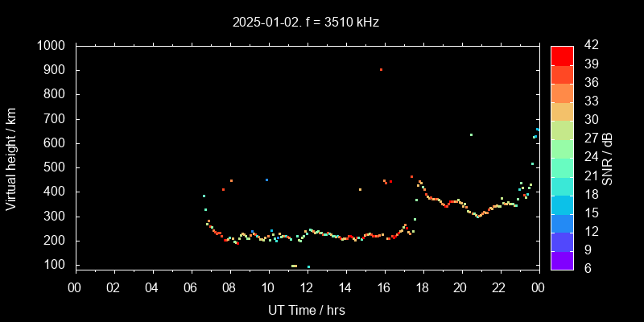This screenshot has width=644, height=322.
Task: Click the 06 tick label on the time axis
Action: (x=191, y=287)
